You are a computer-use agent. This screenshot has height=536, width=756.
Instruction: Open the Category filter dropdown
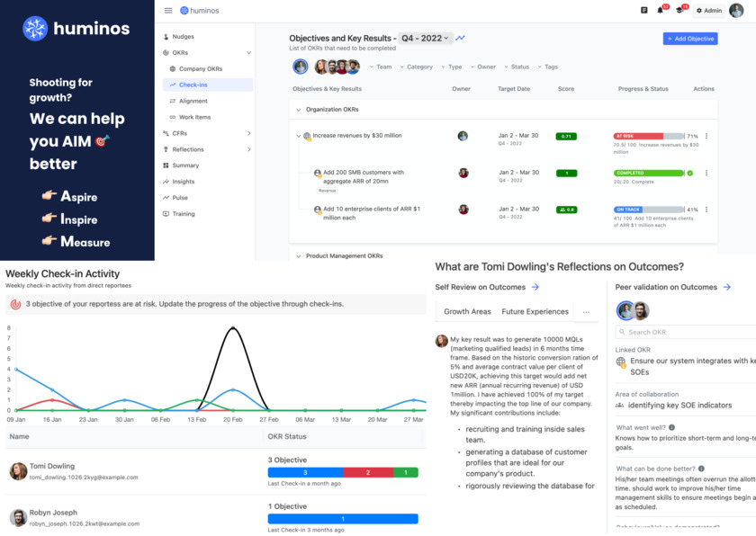pos(417,67)
